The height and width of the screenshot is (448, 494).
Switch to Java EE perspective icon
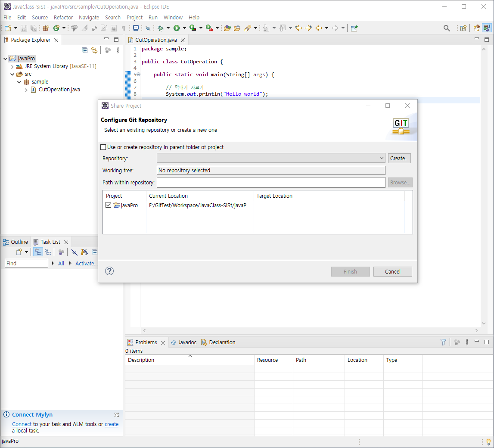pos(477,28)
